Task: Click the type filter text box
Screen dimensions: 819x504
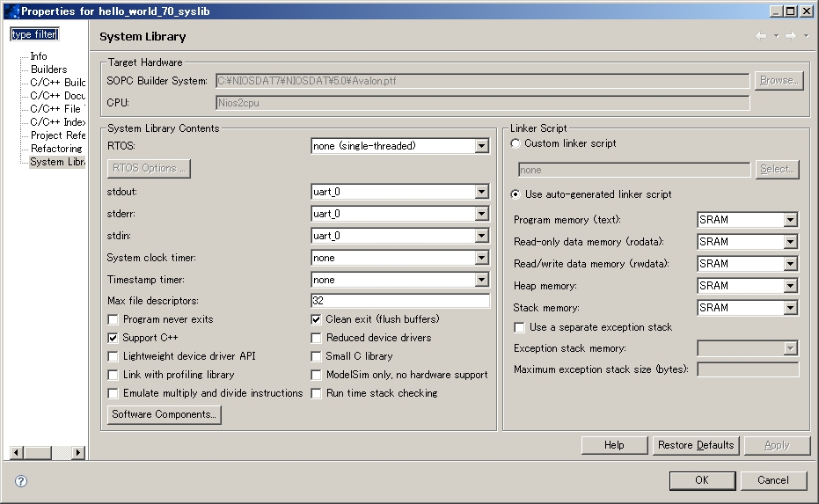Action: pos(34,34)
